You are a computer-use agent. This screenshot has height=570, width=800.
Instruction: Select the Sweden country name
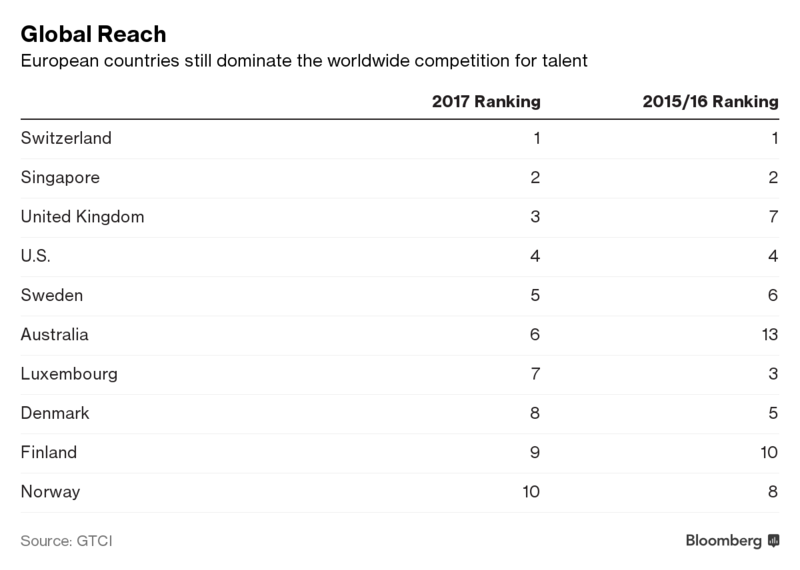tap(53, 295)
